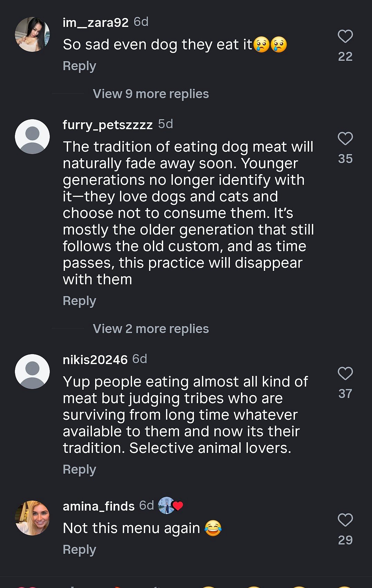Like furry_petszzzz's comment with the heart
The width and height of the screenshot is (372, 588).
[x=345, y=139]
